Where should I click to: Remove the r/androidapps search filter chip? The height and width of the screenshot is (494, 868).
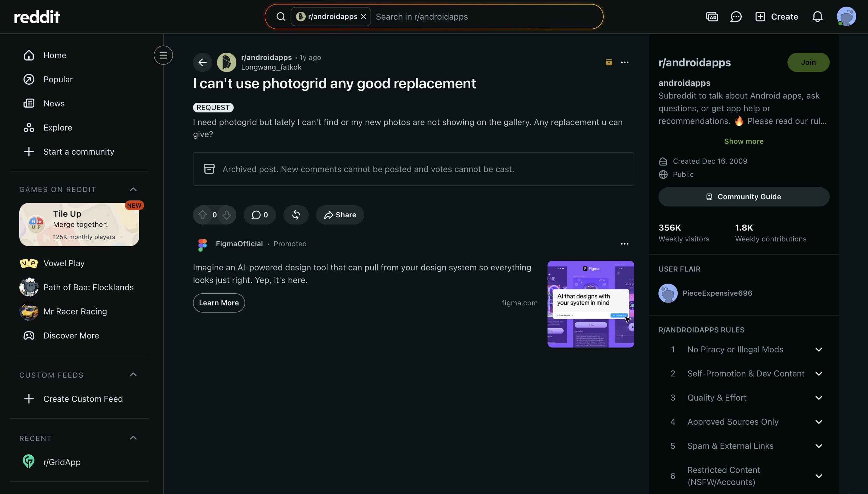(x=363, y=17)
